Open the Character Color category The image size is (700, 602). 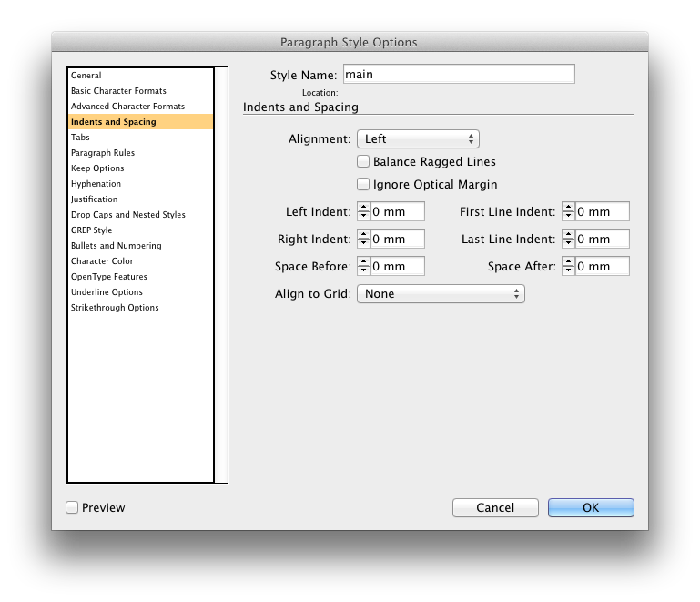pyautogui.click(x=140, y=261)
